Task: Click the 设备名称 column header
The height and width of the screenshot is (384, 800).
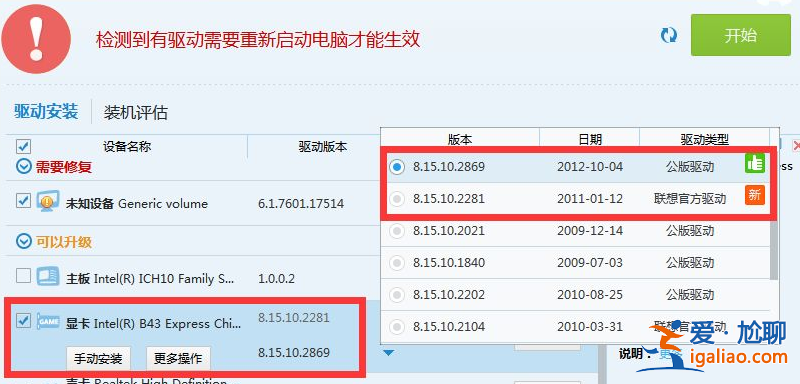Action: (x=127, y=147)
